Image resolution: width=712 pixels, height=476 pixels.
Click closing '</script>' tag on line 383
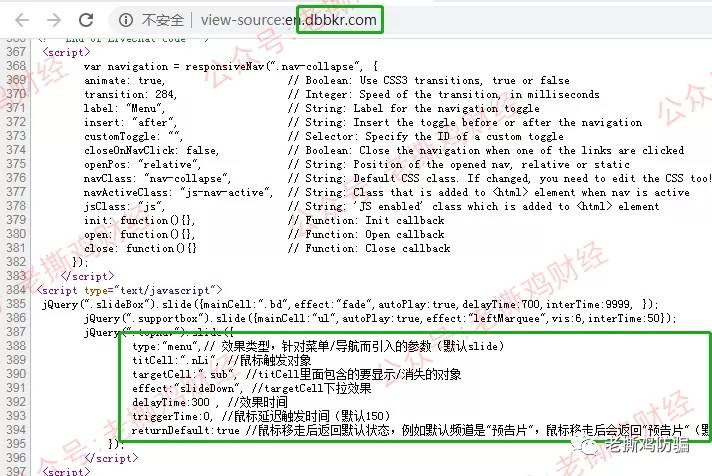[87, 276]
